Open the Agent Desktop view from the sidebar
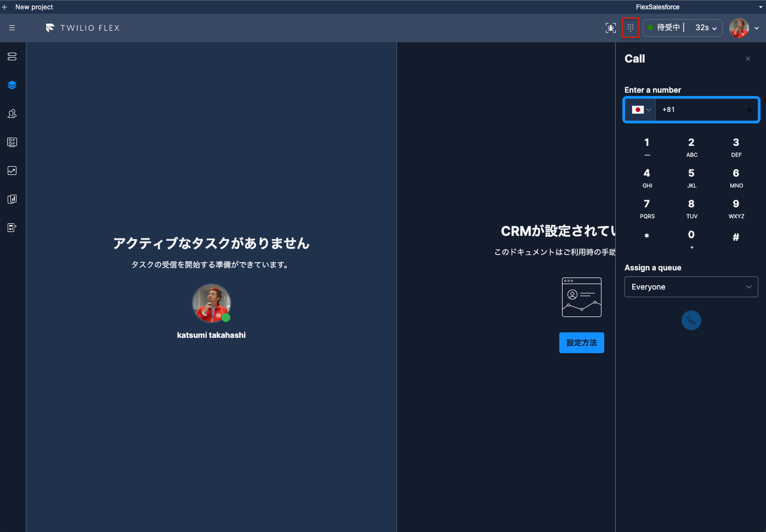Screen dimensions: 766x532 tap(12, 56)
